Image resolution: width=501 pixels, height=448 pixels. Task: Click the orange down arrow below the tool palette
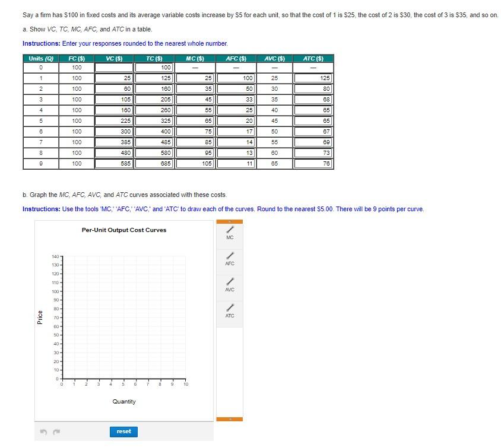pos(230,418)
